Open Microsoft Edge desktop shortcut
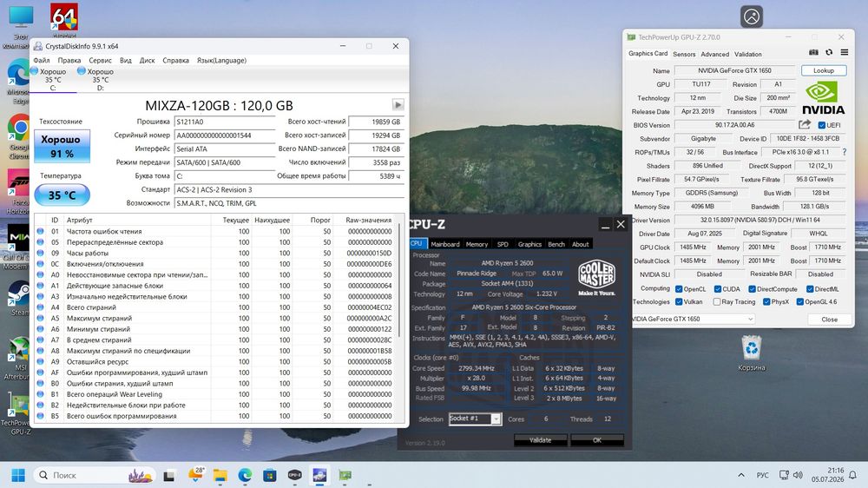This screenshot has height=488, width=868. point(19,73)
